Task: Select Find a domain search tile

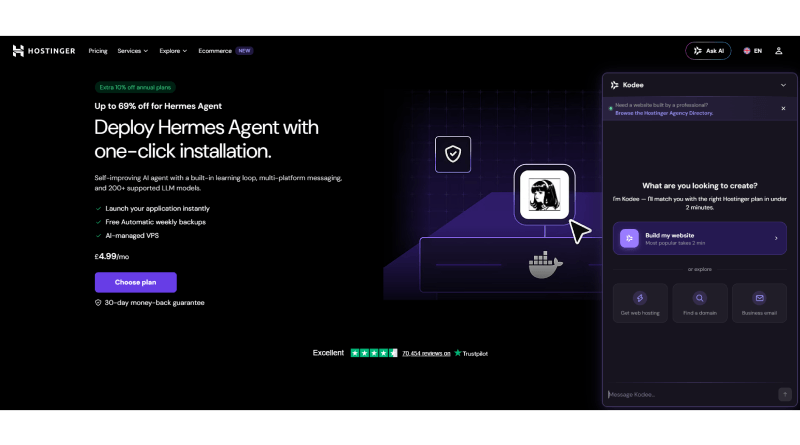Action: click(x=699, y=303)
